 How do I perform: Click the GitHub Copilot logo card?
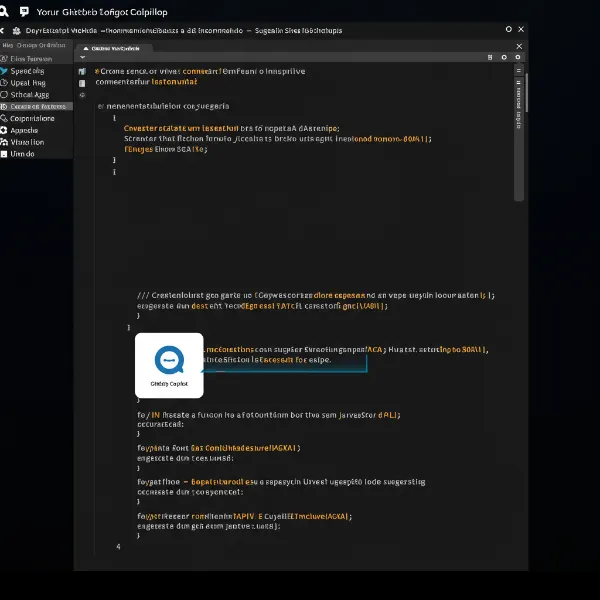168,366
